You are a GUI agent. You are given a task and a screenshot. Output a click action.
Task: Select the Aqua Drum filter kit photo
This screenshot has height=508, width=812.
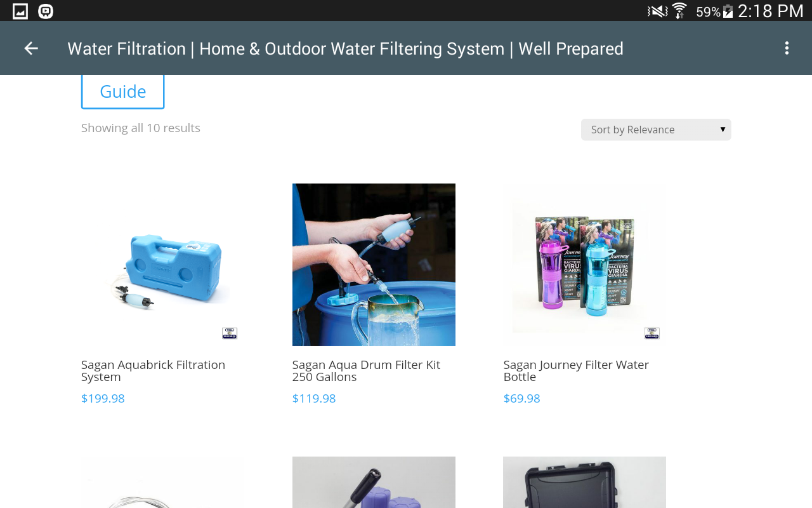click(374, 265)
